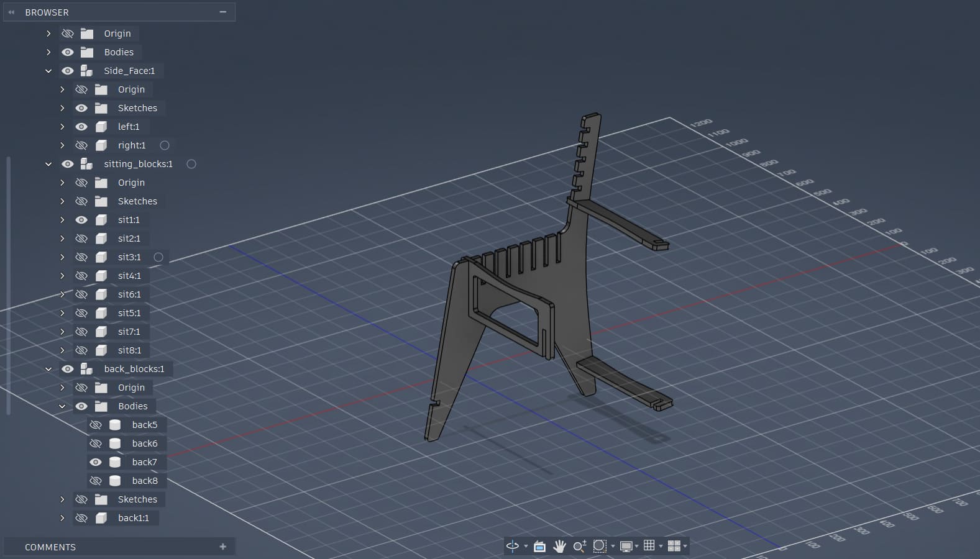Click the Side_Face:1 component icon
Screen dimensions: 980x559
tap(87, 71)
